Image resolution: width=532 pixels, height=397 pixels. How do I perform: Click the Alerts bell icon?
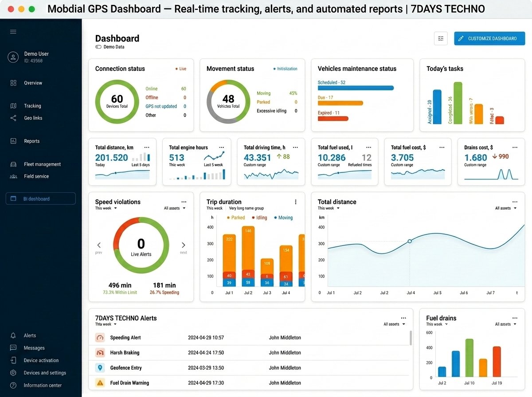tap(13, 335)
